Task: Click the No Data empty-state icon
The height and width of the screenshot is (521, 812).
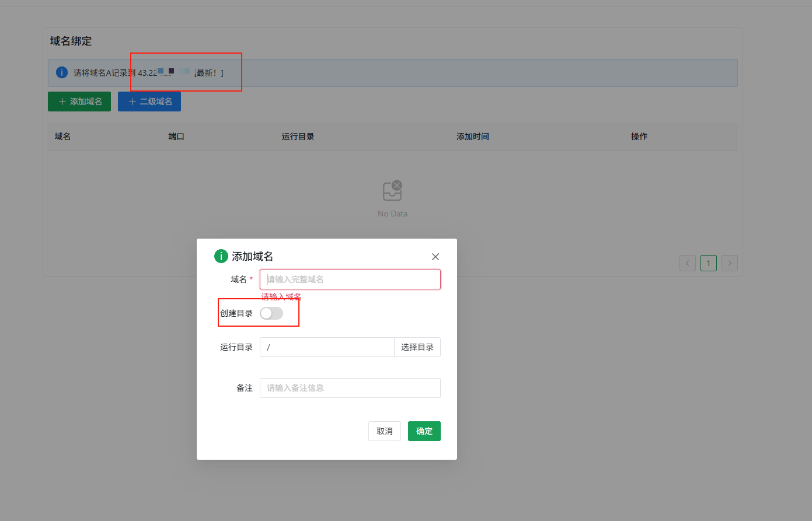Action: (x=392, y=191)
